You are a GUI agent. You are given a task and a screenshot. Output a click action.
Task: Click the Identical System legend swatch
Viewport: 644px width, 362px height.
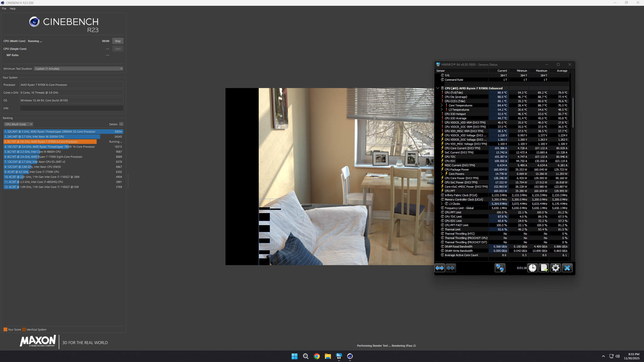click(24, 330)
